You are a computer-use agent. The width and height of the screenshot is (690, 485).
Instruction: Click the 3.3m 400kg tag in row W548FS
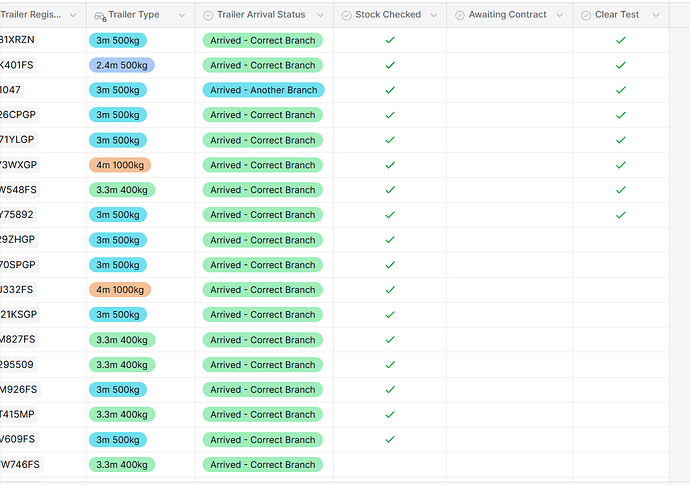[x=122, y=190]
